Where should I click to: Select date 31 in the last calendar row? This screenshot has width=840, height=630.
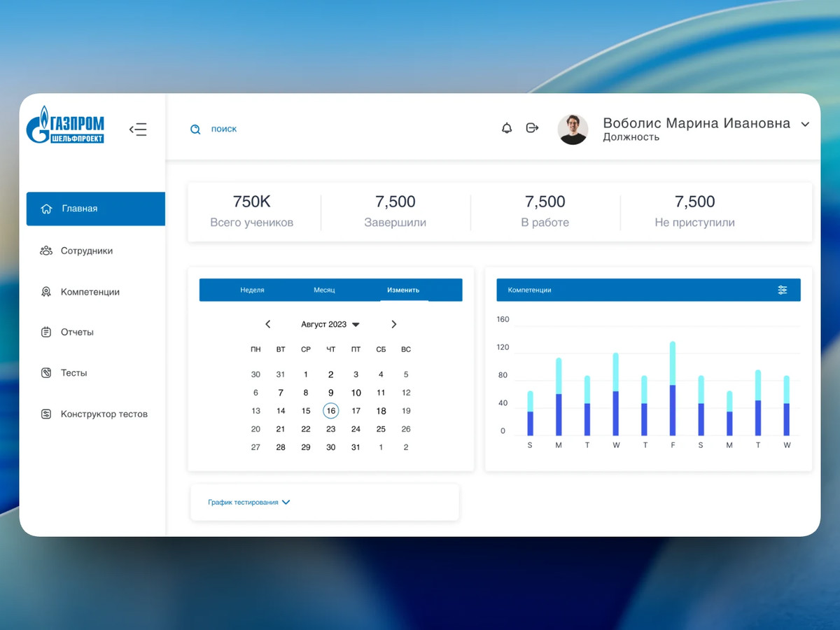[x=356, y=447]
